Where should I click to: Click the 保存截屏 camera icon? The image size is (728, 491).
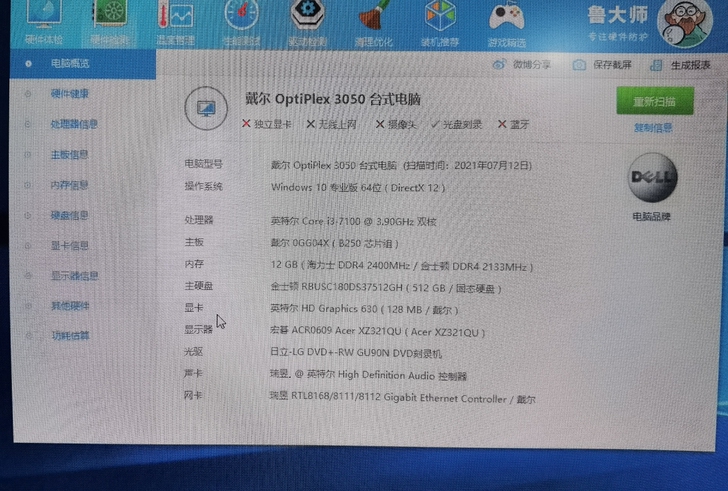click(x=579, y=65)
